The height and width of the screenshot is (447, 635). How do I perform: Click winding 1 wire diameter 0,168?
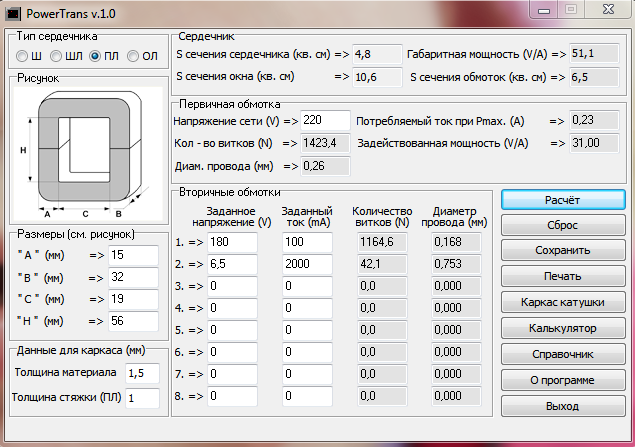point(456,242)
